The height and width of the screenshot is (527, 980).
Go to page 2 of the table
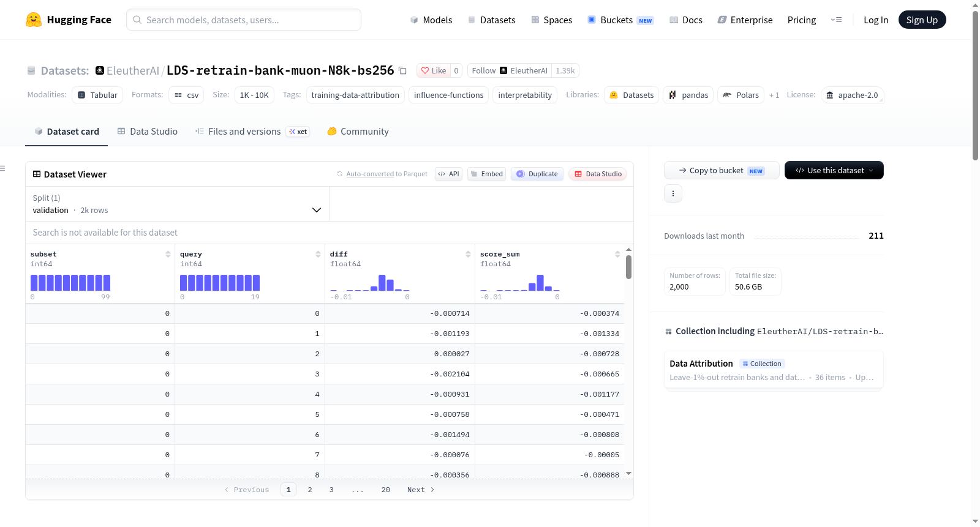coord(310,490)
